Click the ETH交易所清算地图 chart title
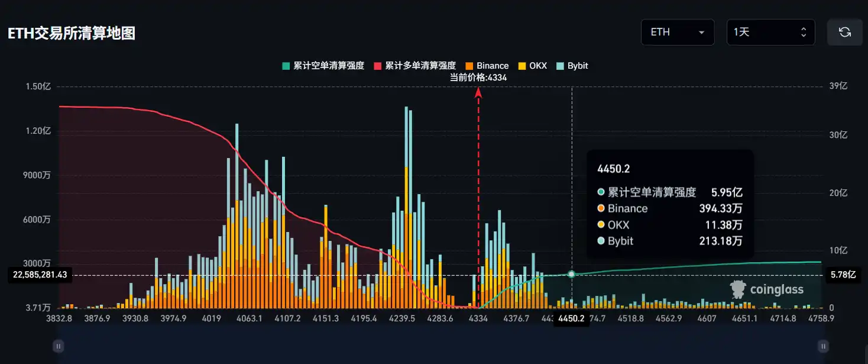The width and height of the screenshot is (868, 364). click(72, 33)
